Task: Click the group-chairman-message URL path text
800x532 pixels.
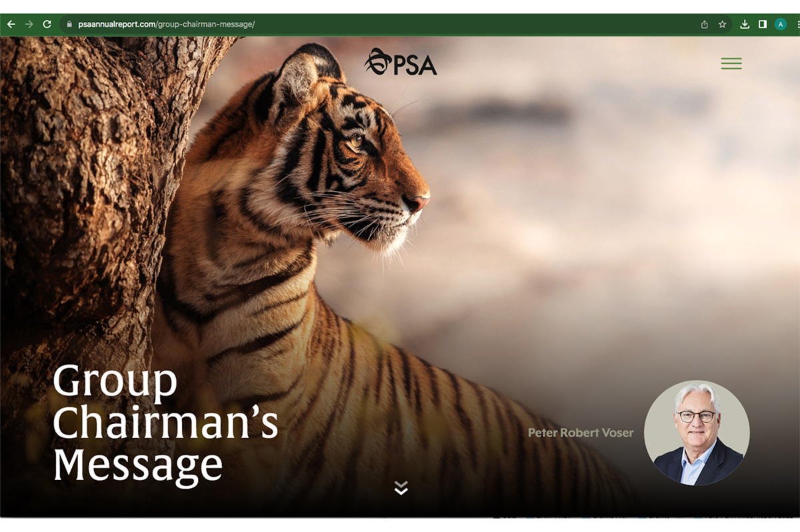Action: (205, 25)
